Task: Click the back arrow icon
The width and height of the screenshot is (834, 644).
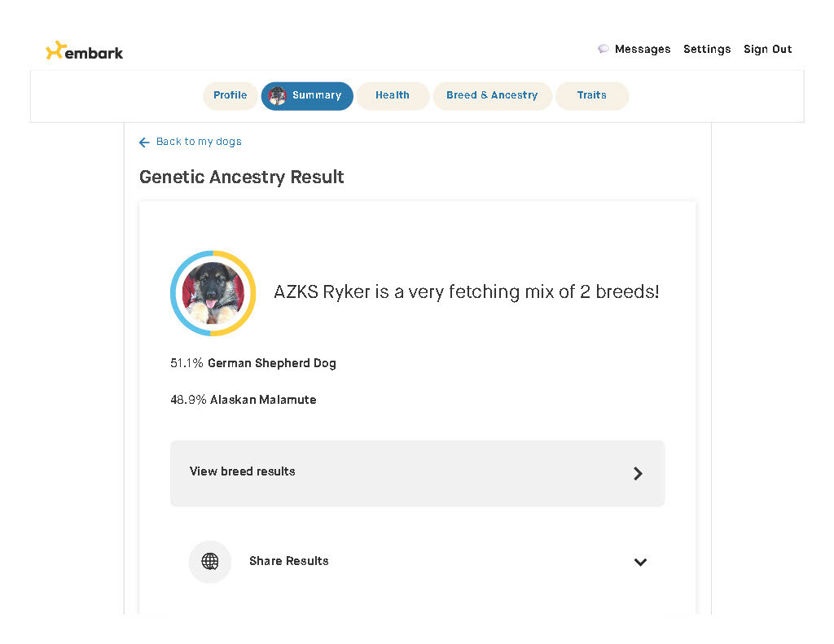Action: 144,142
